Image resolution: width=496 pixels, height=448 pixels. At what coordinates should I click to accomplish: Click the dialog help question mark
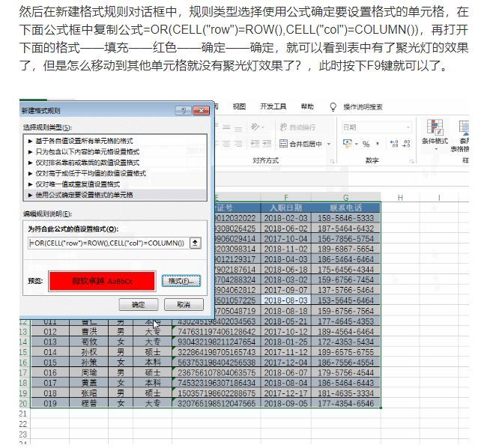184,110
